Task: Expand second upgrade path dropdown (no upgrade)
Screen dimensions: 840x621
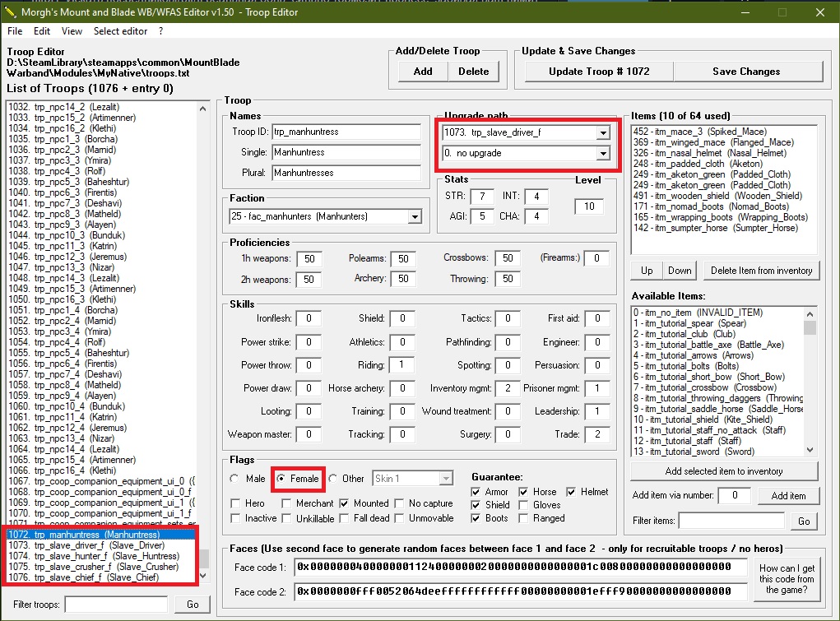Action: click(x=603, y=153)
